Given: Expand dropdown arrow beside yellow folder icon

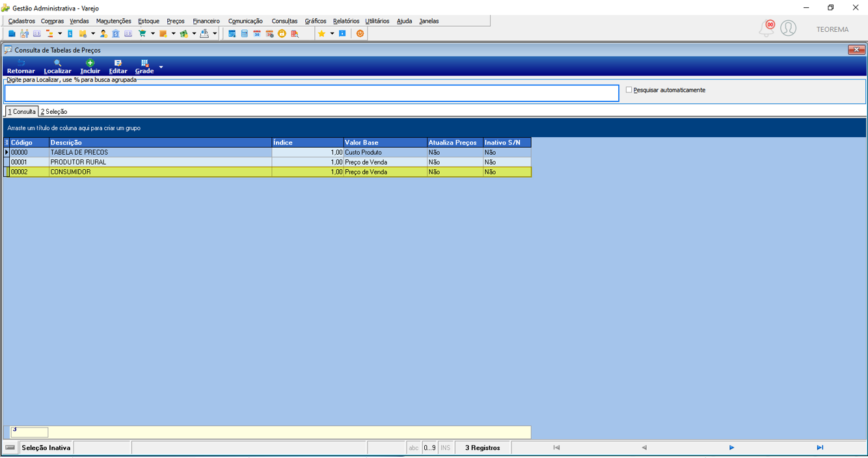Looking at the screenshot, I should coord(93,33).
